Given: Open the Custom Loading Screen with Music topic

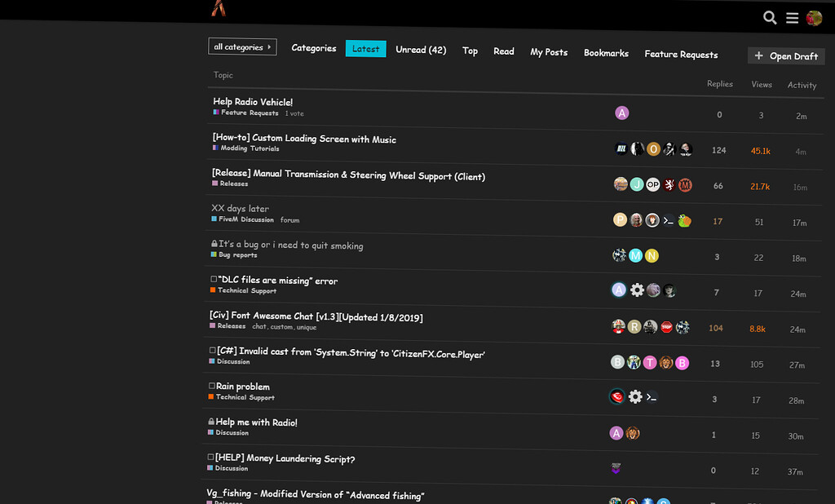Looking at the screenshot, I should pyautogui.click(x=304, y=139).
